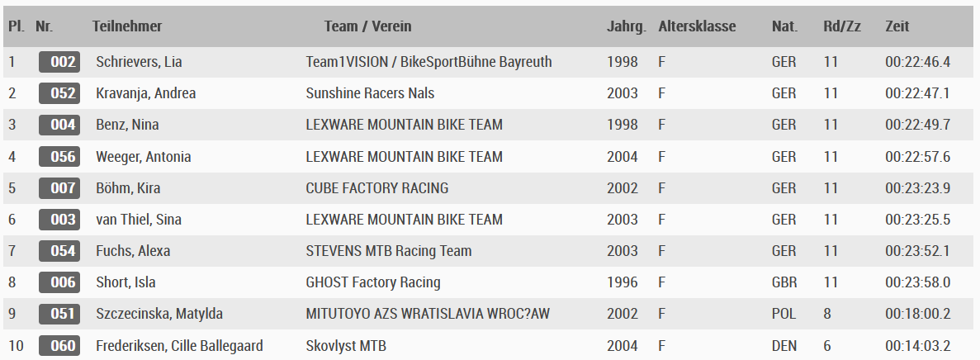Click the Nat. column header

784,26
